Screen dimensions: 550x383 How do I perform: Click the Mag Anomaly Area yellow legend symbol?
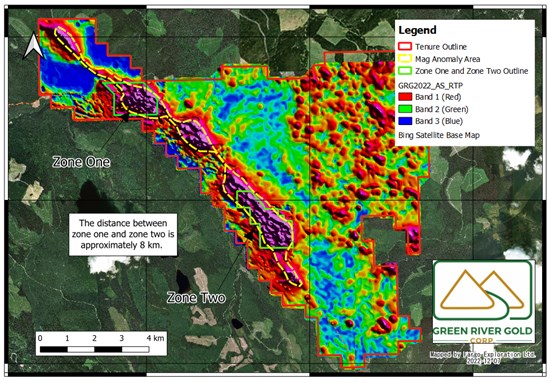(405, 59)
